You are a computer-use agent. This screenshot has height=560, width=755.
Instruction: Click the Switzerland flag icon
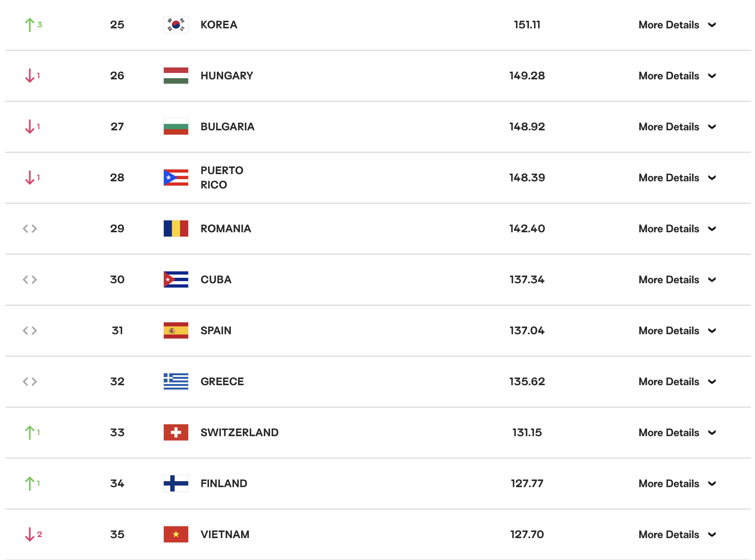(176, 433)
